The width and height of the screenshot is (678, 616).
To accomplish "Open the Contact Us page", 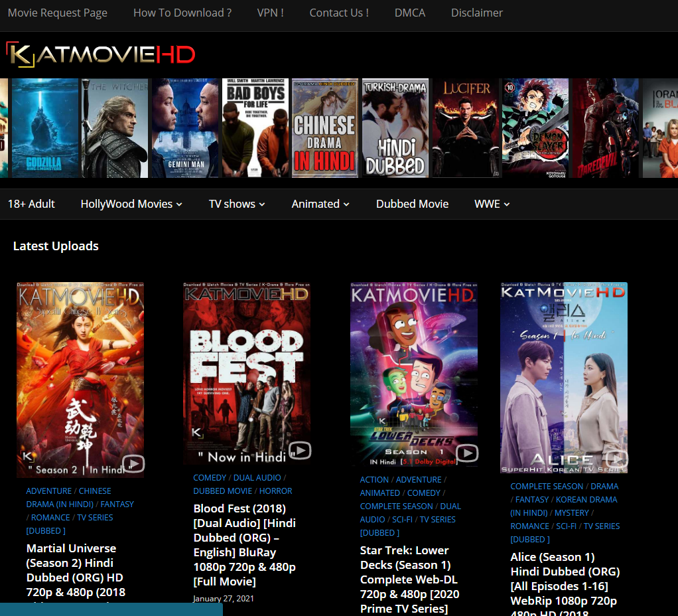I will point(339,13).
